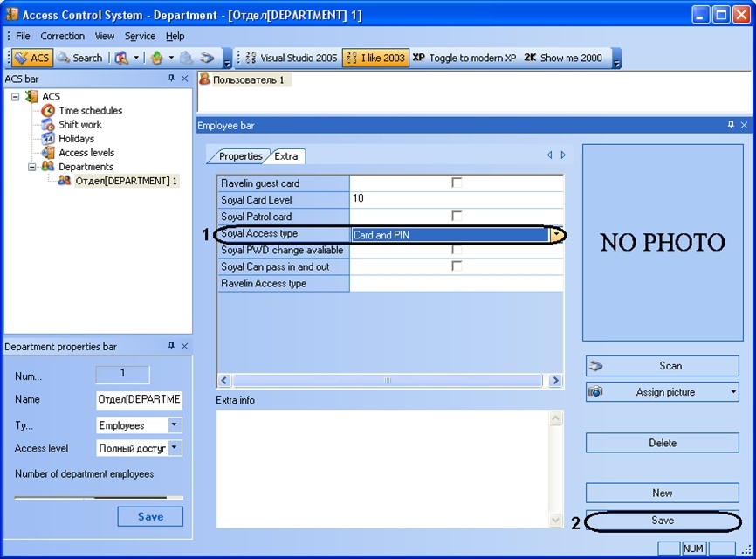
Task: Choose Show me 2000 theme
Action: (x=563, y=58)
